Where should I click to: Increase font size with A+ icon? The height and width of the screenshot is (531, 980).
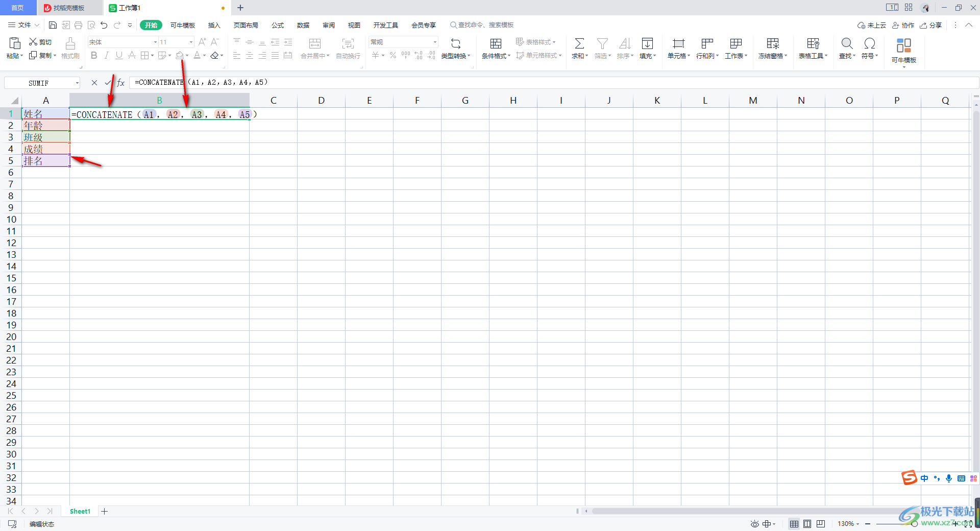coord(202,42)
